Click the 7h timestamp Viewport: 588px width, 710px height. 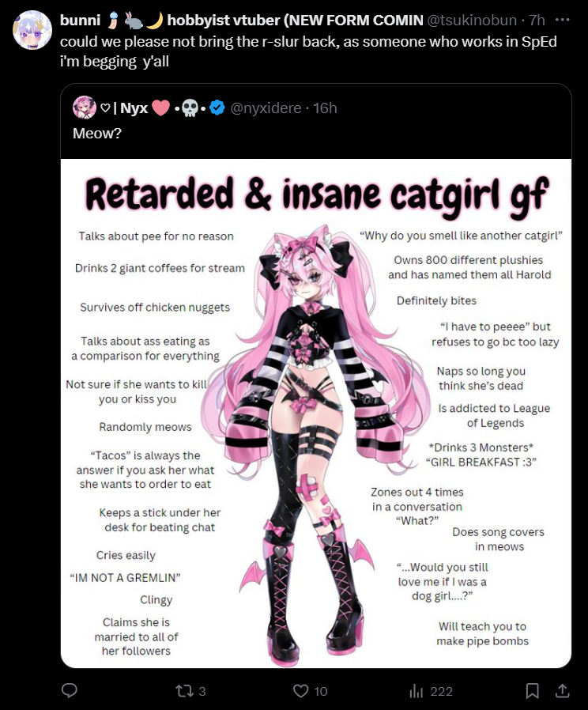tap(537, 20)
